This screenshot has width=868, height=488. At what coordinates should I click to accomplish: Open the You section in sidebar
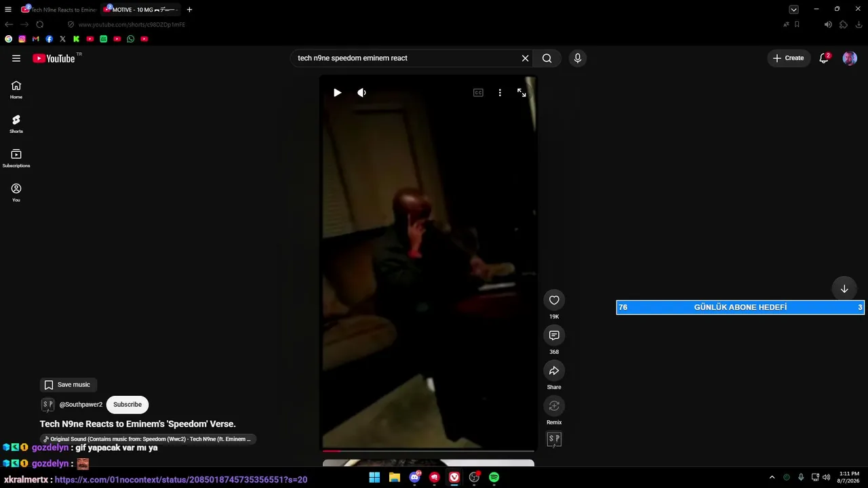coord(16,192)
